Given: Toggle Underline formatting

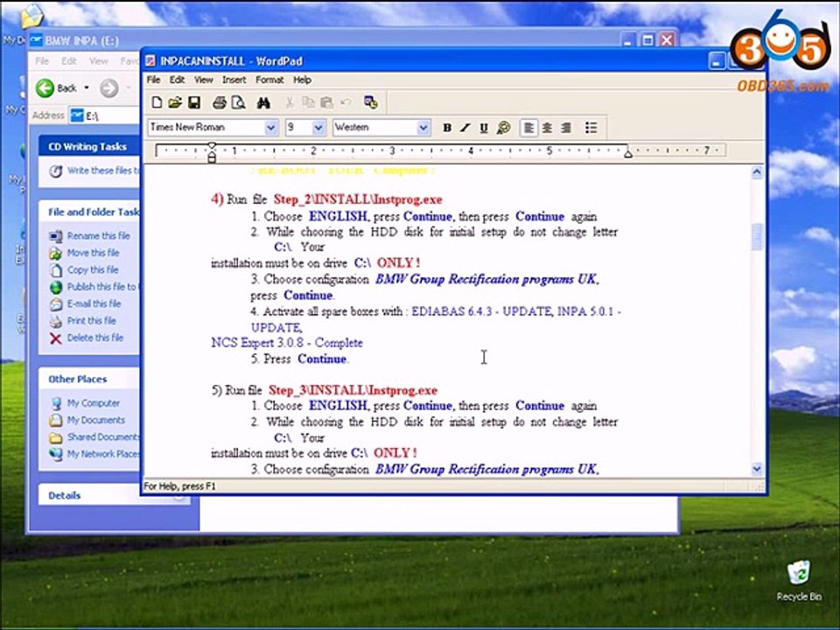Looking at the screenshot, I should (484, 128).
